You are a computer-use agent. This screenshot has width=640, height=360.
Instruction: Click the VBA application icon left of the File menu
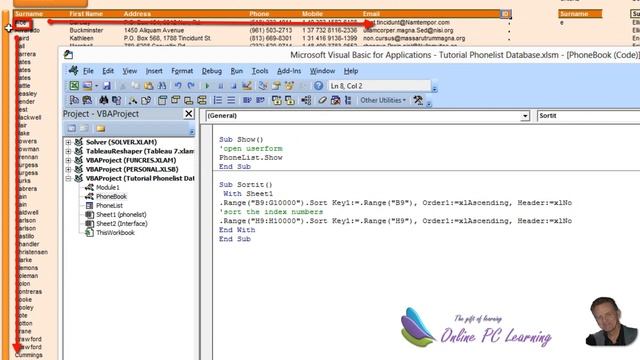tap(73, 71)
